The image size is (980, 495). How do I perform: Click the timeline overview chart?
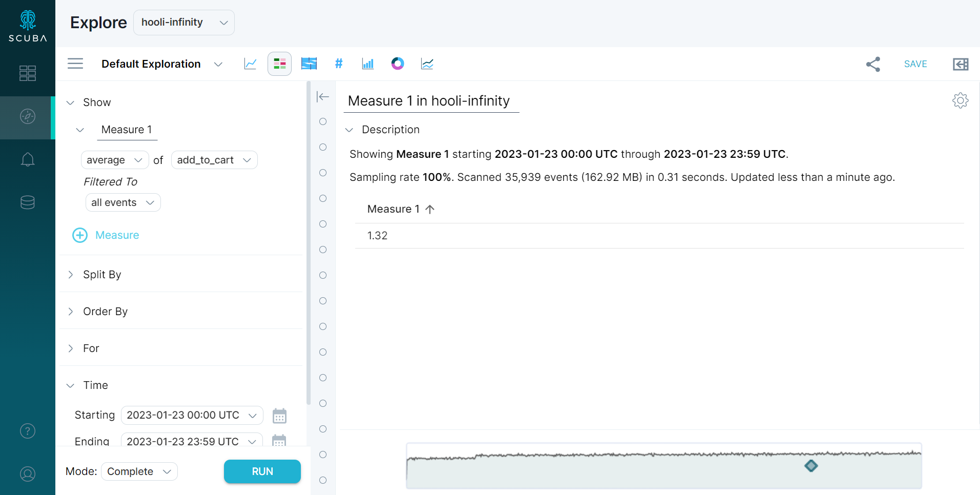point(664,466)
